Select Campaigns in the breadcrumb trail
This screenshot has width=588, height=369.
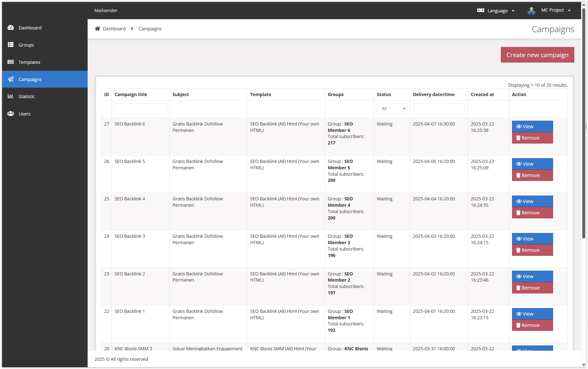(150, 29)
